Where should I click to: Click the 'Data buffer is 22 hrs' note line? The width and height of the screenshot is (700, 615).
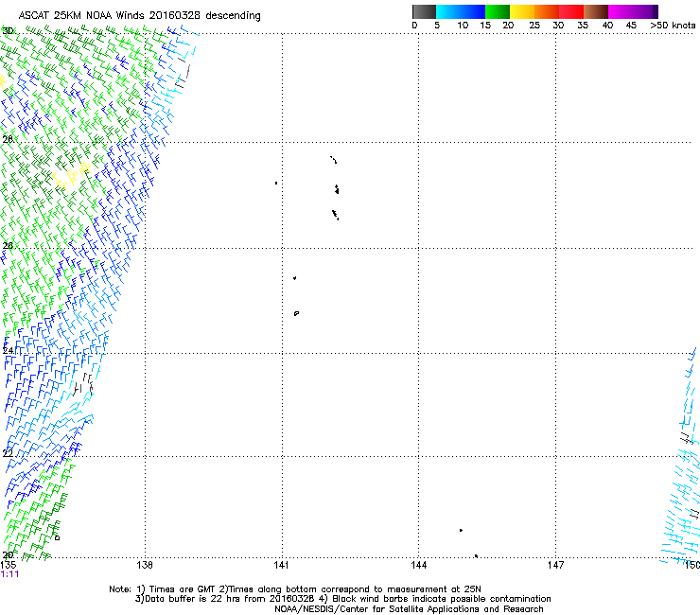(x=342, y=599)
